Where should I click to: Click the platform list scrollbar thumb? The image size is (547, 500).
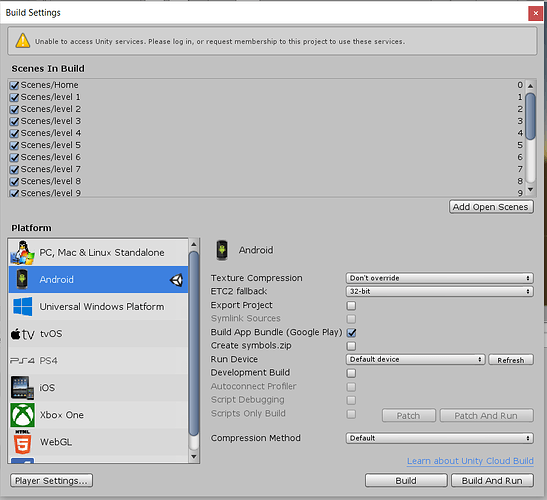coord(194,344)
